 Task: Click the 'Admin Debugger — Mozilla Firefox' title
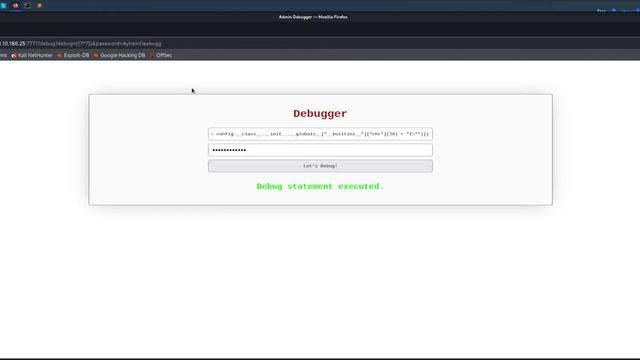[x=313, y=17]
